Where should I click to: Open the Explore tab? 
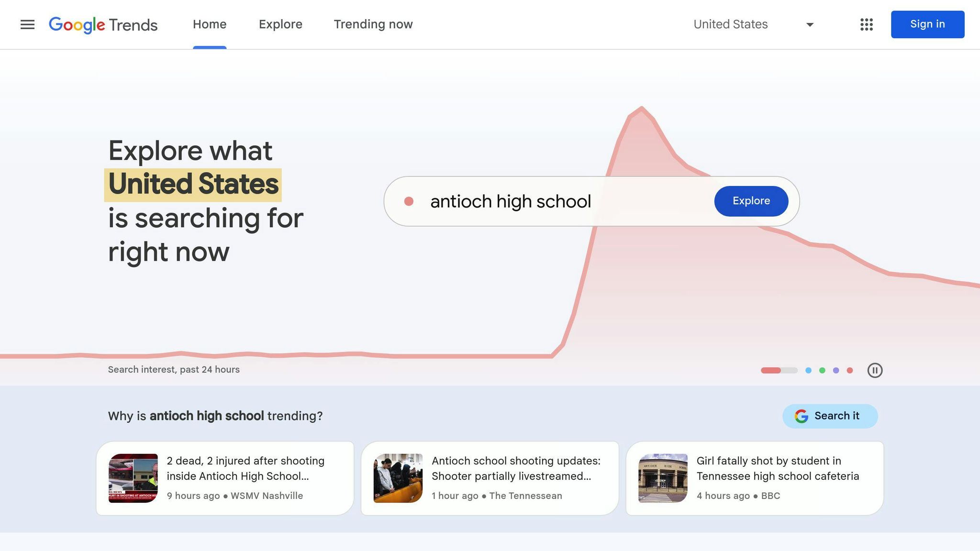click(x=280, y=24)
